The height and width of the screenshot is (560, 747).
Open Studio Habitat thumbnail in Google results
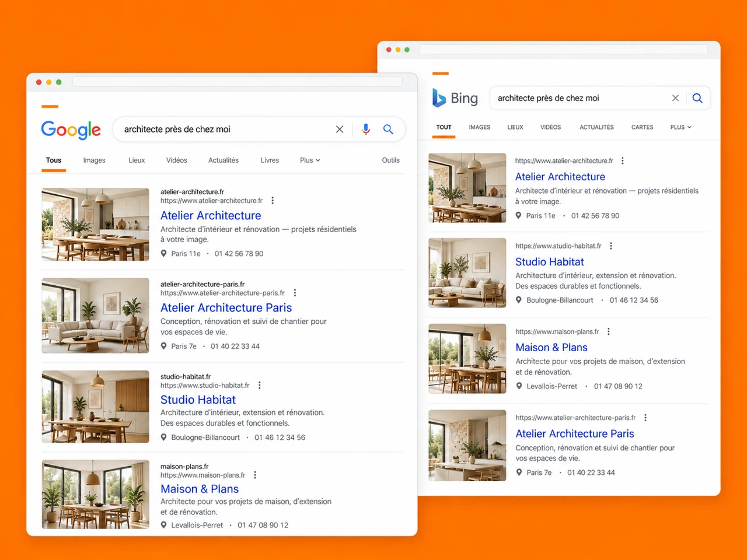96,407
